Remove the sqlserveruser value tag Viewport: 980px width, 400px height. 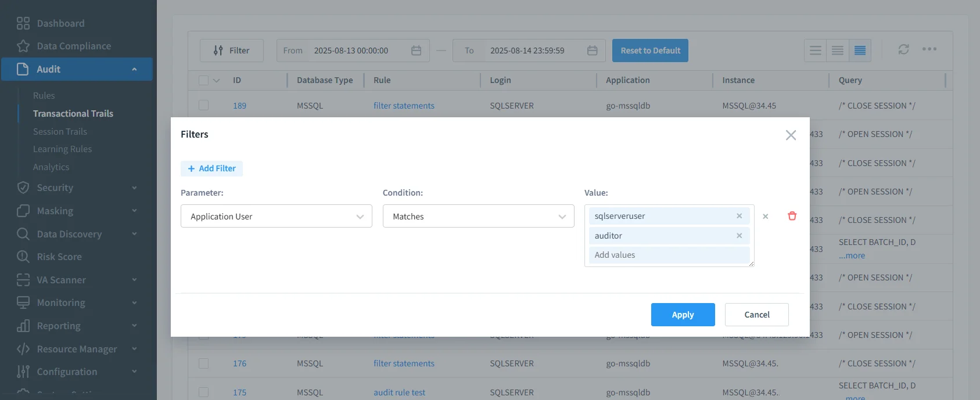pos(740,216)
